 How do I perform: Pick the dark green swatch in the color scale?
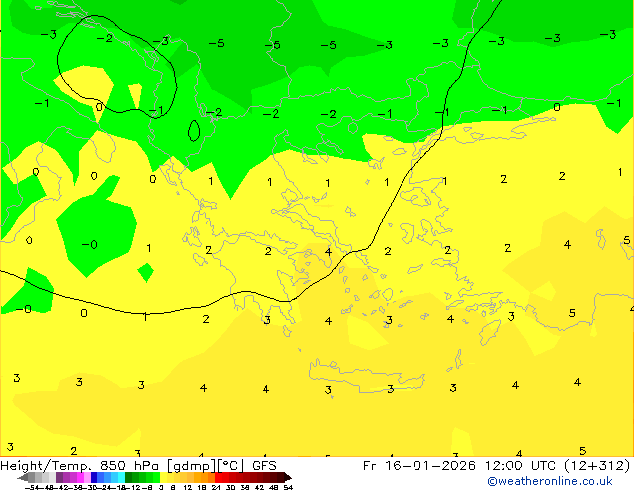[x=129, y=478]
